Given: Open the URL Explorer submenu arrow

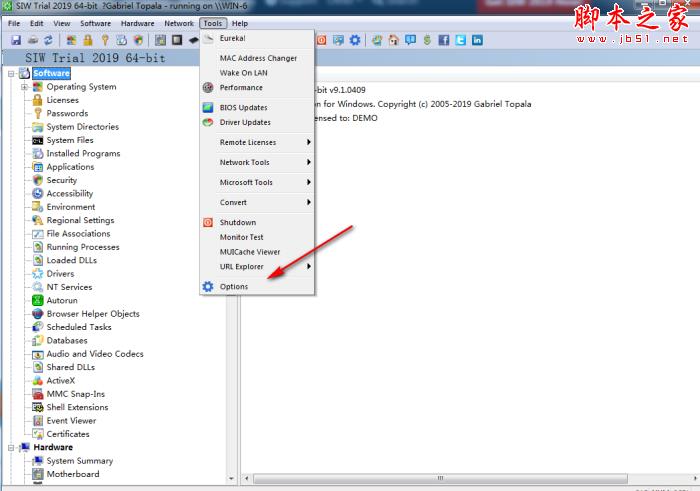Looking at the screenshot, I should click(308, 266).
